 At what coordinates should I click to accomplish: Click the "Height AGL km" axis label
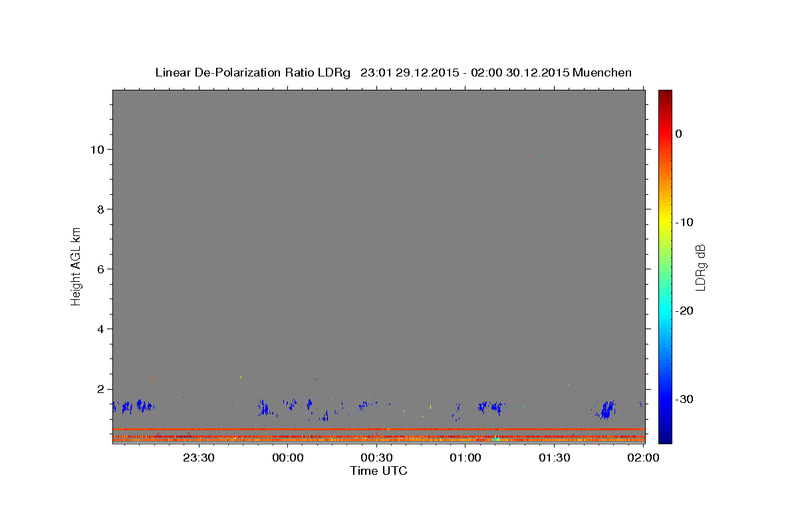tap(76, 265)
